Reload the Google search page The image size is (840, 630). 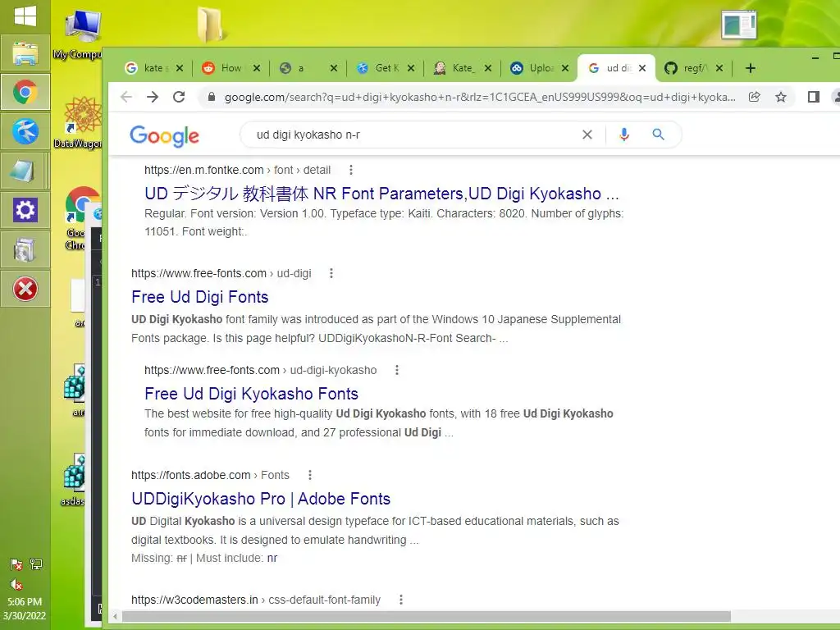[x=179, y=97]
